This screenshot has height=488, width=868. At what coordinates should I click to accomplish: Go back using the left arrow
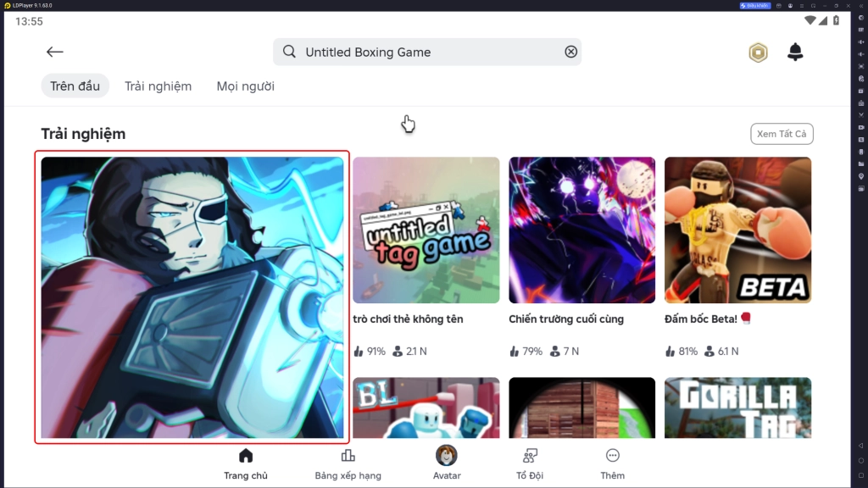coord(54,52)
